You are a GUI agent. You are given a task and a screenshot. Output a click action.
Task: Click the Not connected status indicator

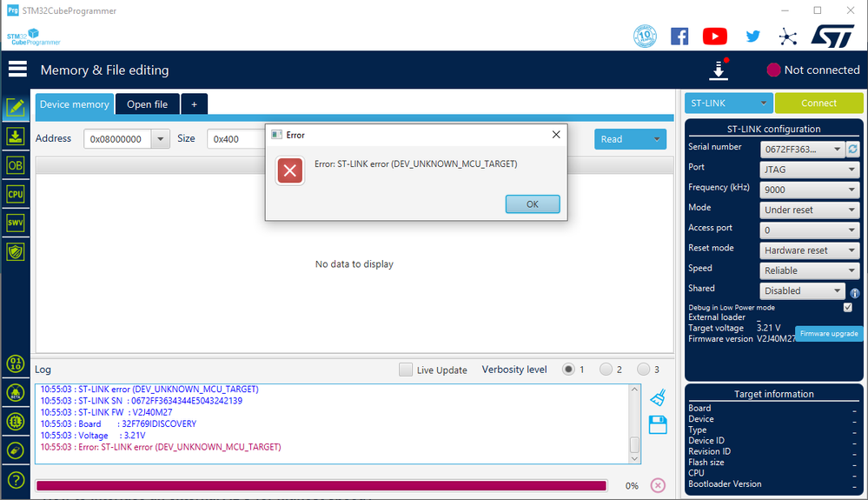coord(812,70)
